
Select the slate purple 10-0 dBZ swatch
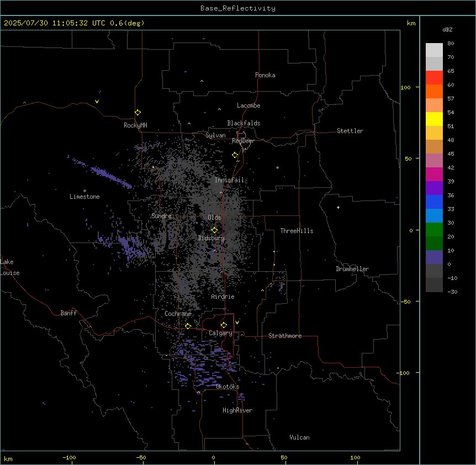tap(434, 257)
